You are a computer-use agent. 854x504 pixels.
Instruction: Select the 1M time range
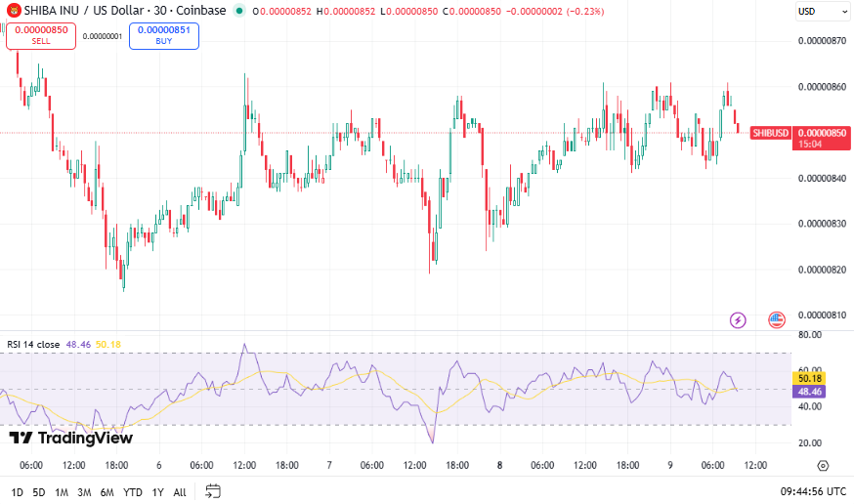[62, 492]
